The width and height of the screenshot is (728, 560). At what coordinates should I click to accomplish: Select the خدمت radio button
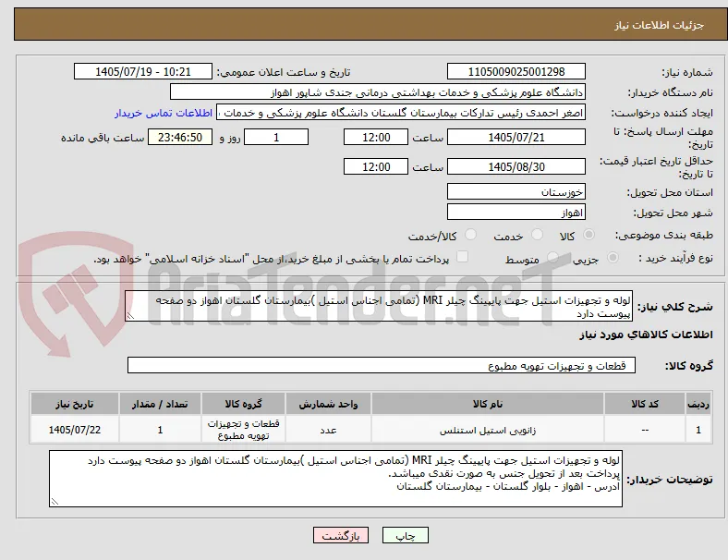[x=537, y=235]
